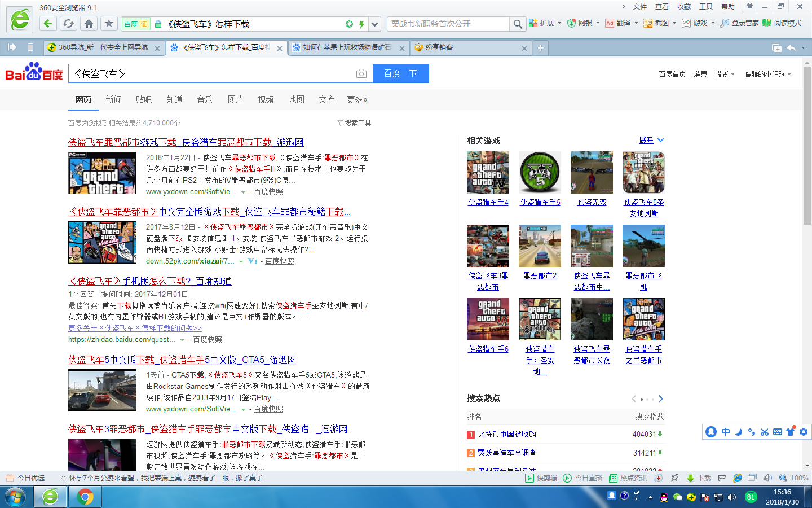Open the 侠盗飞车5中文版下载 result link
This screenshot has width=812, height=508.
pyautogui.click(x=182, y=360)
